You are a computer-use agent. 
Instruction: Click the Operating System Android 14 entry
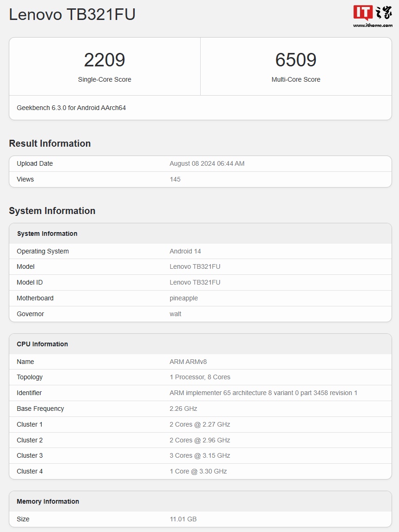pyautogui.click(x=185, y=251)
